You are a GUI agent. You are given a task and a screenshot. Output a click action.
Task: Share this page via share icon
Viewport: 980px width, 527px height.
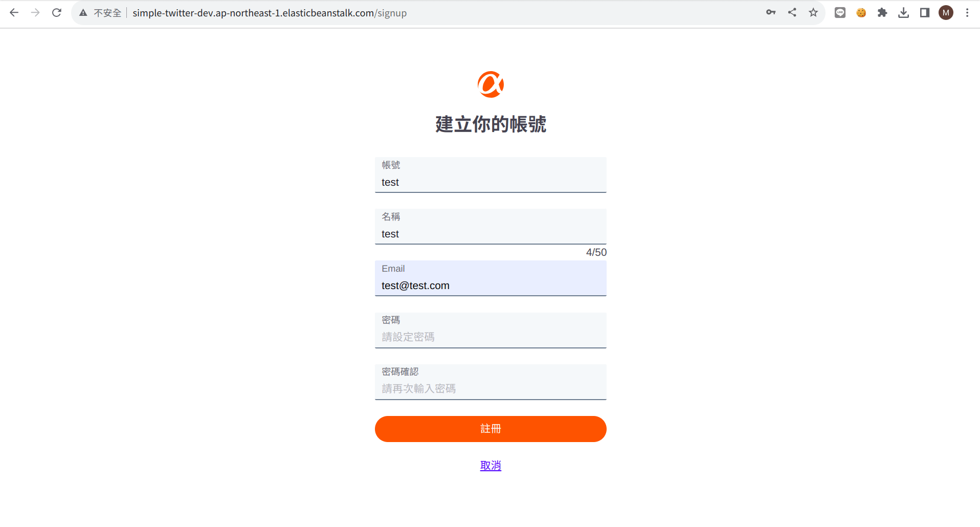pos(792,13)
